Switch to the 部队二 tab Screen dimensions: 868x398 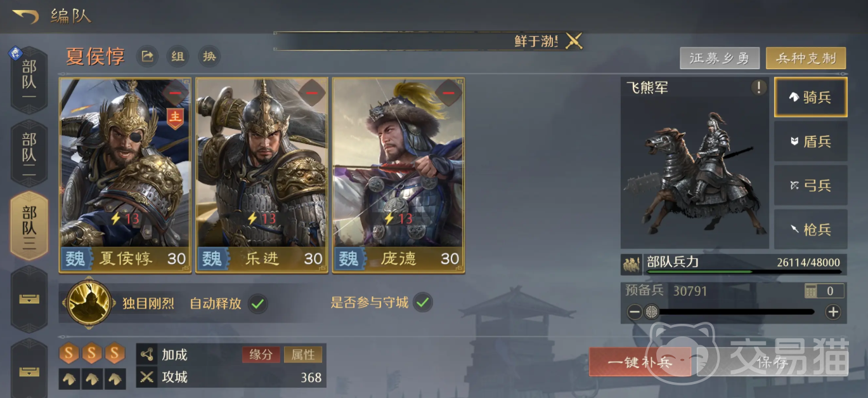click(x=29, y=153)
